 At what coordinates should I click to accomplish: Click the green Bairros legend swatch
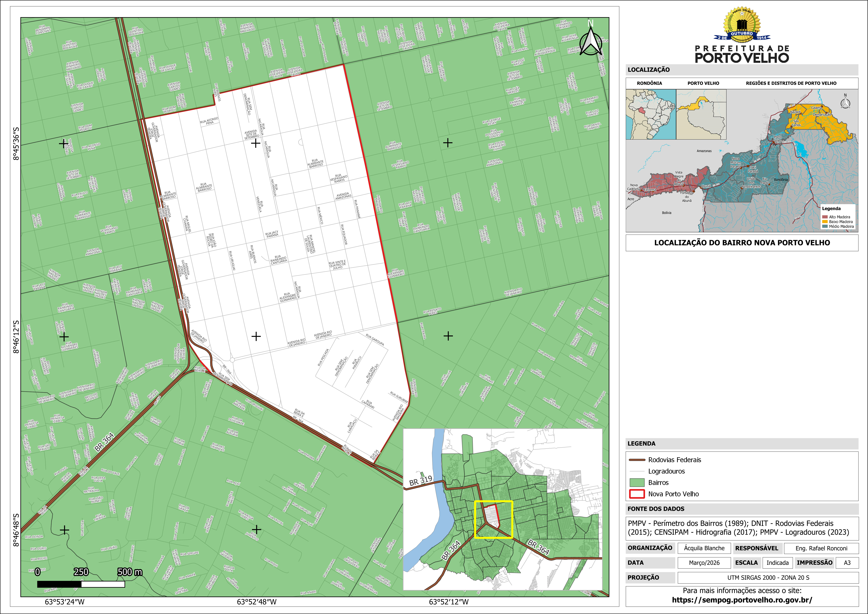tap(637, 483)
